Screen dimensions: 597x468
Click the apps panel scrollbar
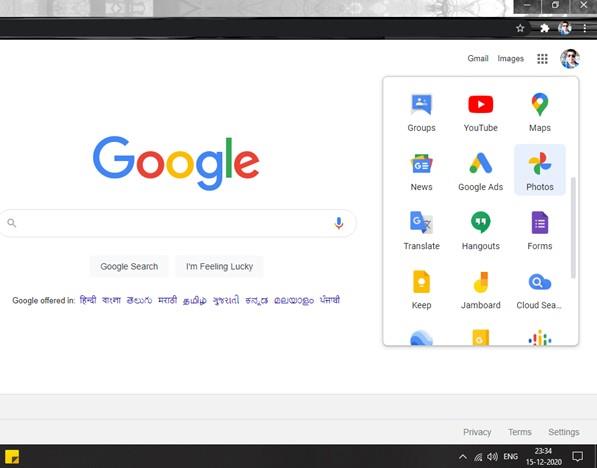click(x=573, y=228)
